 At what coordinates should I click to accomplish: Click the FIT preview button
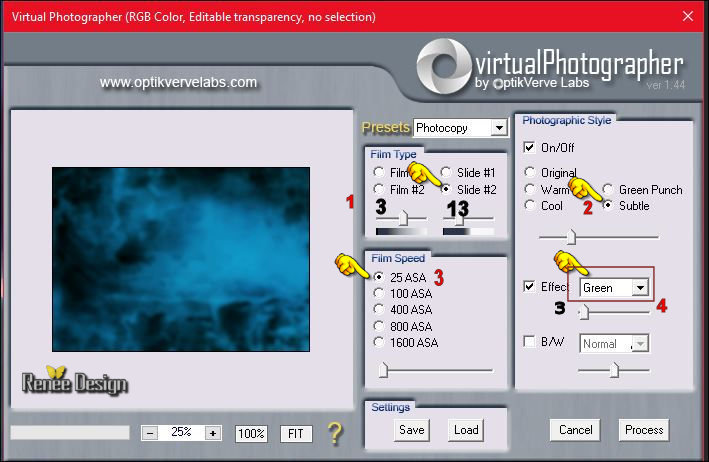(x=296, y=434)
